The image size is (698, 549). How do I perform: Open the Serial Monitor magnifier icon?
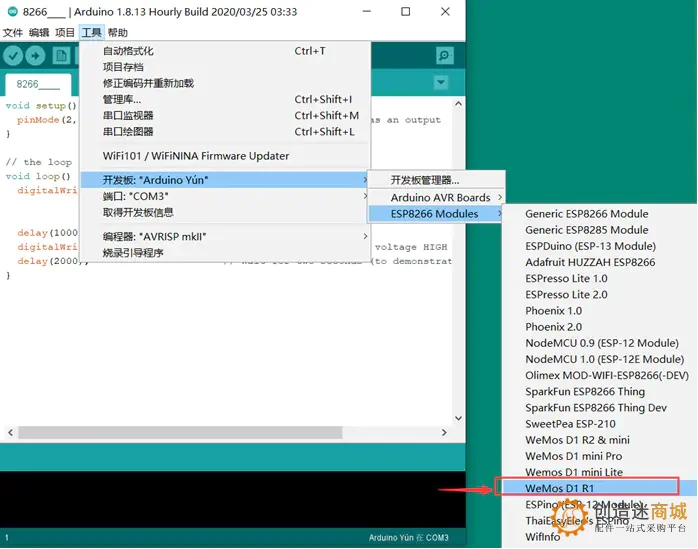tap(444, 56)
